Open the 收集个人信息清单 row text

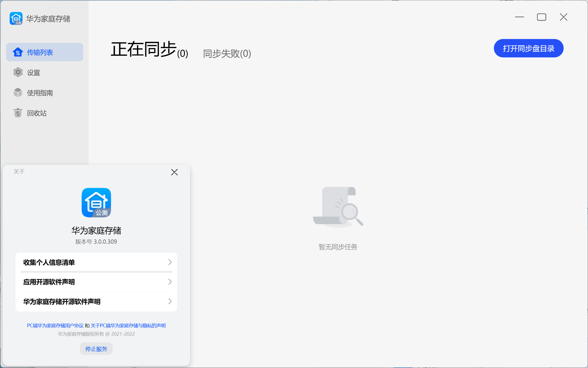(x=49, y=263)
